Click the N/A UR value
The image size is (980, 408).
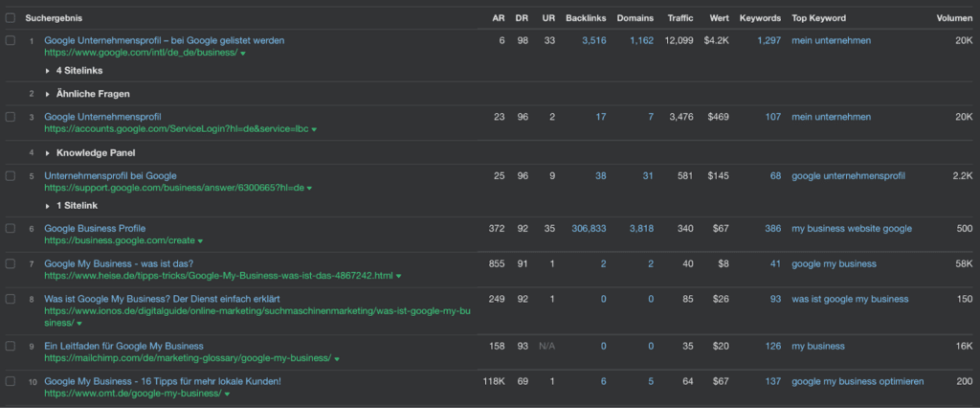[x=546, y=346]
